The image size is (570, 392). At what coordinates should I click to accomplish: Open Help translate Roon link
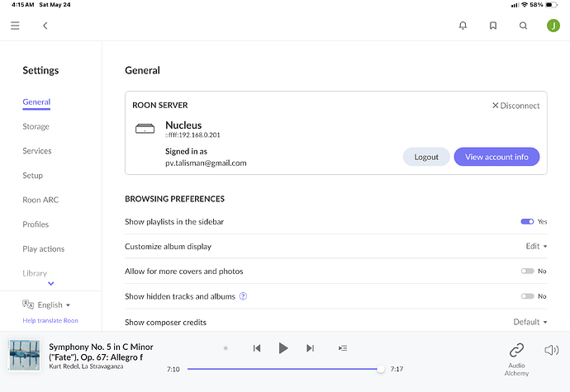click(50, 320)
